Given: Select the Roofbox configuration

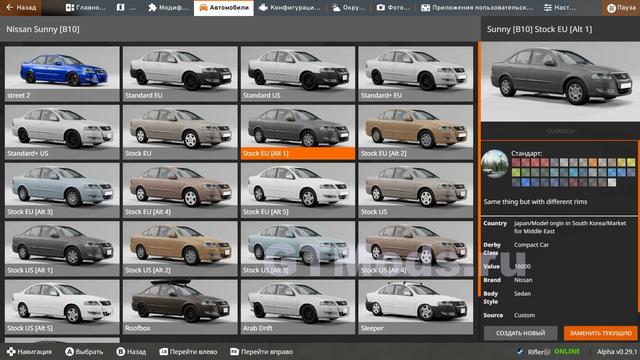Looking at the screenshot, I should (180, 307).
